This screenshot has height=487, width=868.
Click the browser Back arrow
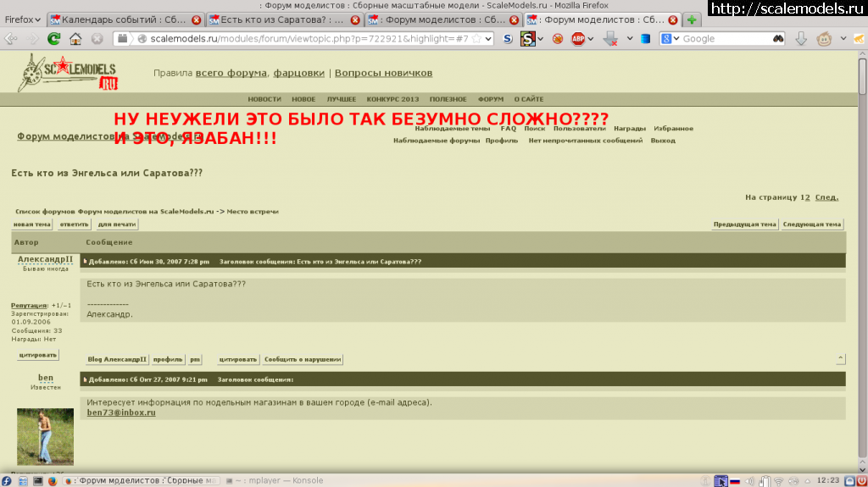pos(10,39)
